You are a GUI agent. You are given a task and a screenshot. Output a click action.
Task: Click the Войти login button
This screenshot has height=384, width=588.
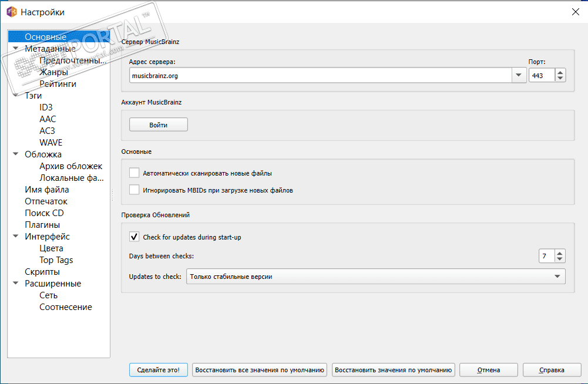click(159, 125)
